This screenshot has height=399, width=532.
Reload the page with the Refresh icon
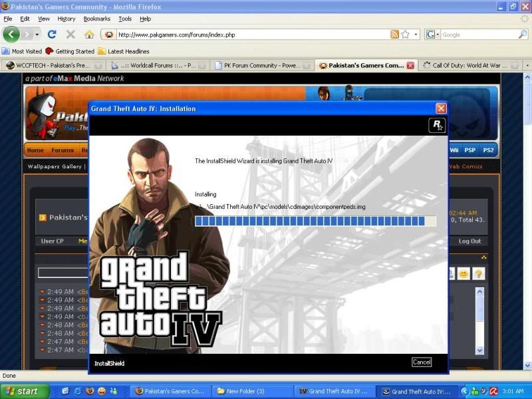[52, 35]
